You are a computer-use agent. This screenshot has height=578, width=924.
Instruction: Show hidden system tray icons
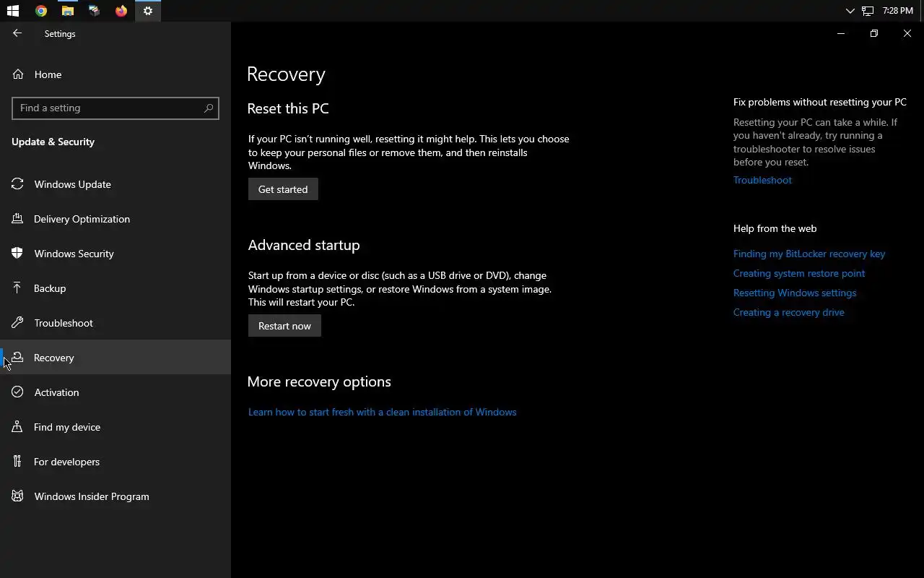850,11
